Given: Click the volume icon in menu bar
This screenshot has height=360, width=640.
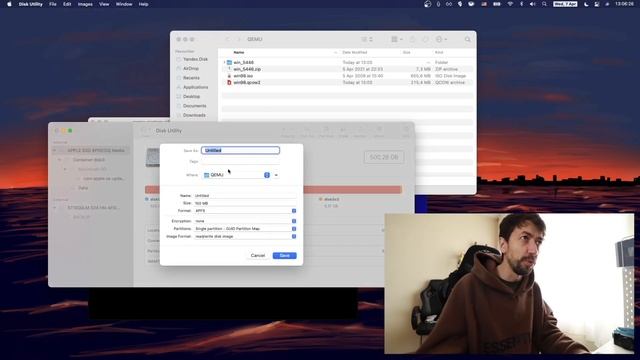Looking at the screenshot, I should pyautogui.click(x=532, y=4).
